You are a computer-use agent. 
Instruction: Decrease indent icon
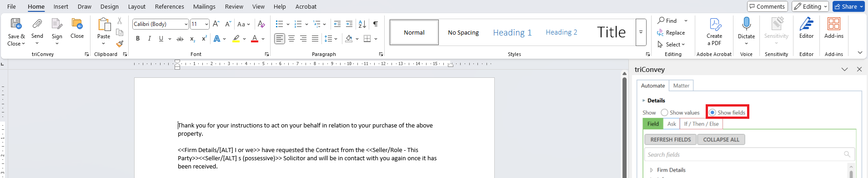pyautogui.click(x=337, y=24)
